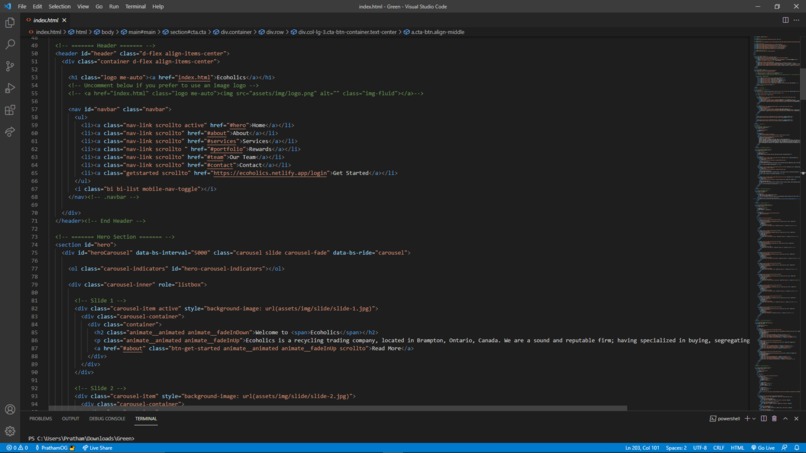Click the VS Code logo icon in title bar
Screen dimensions: 806x453
[x=7, y=7]
